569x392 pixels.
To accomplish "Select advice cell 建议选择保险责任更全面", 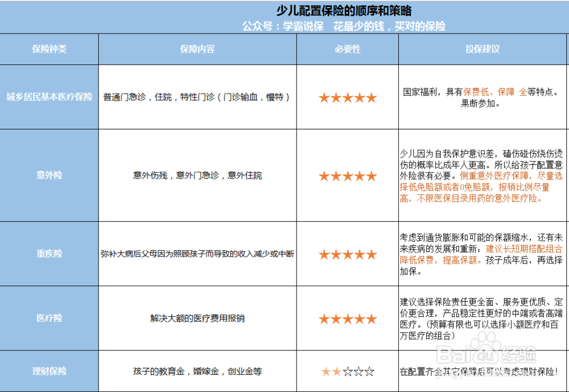I will pos(481,318).
